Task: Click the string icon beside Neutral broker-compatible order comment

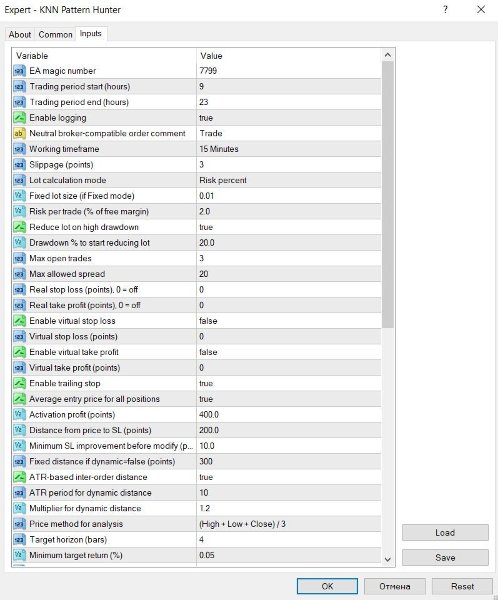Action: click(x=19, y=134)
